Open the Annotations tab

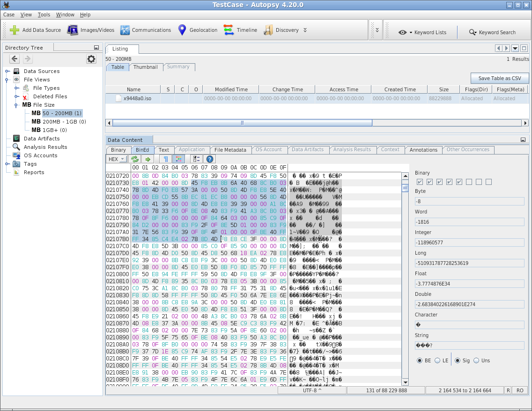click(423, 150)
